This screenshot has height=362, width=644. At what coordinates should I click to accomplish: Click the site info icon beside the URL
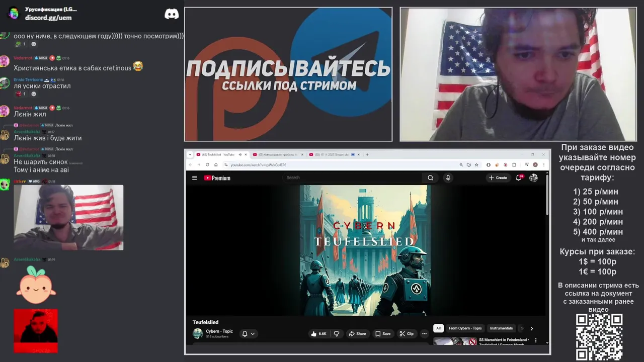(x=225, y=164)
